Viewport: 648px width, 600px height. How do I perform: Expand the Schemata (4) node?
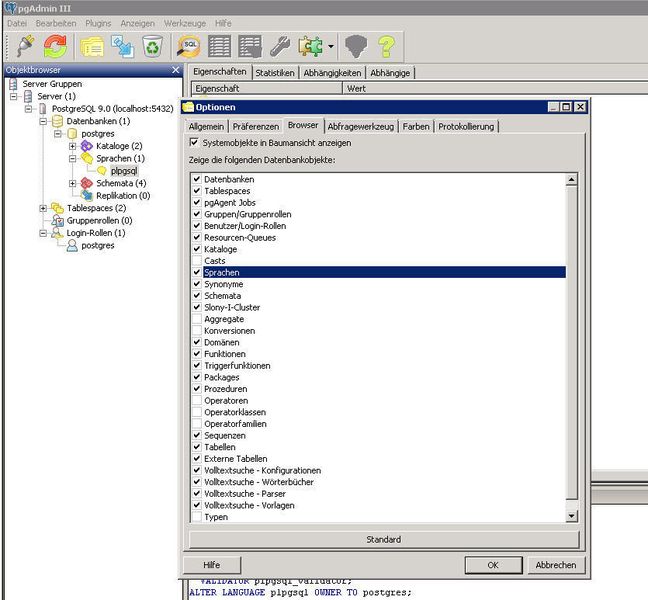[73, 183]
